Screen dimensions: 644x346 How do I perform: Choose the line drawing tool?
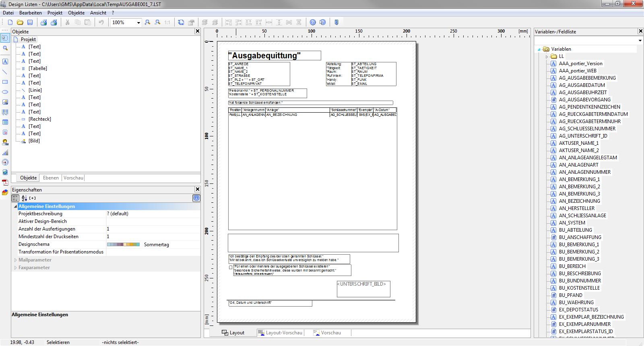pos(5,72)
